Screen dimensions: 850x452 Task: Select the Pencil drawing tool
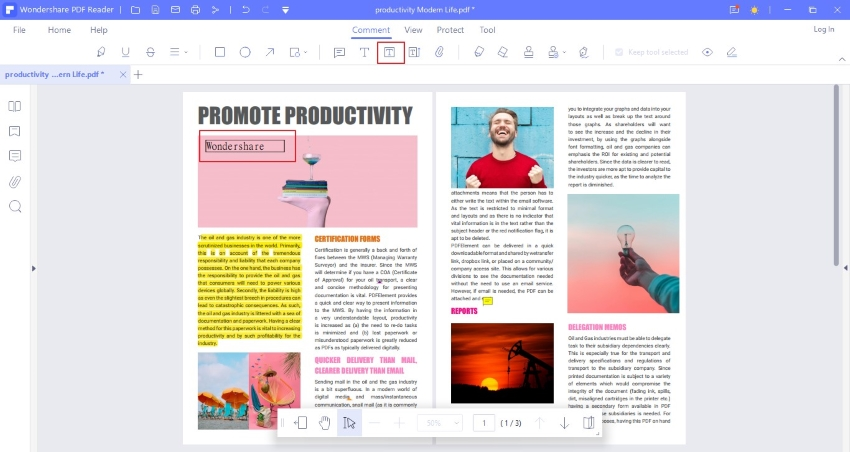tap(479, 52)
